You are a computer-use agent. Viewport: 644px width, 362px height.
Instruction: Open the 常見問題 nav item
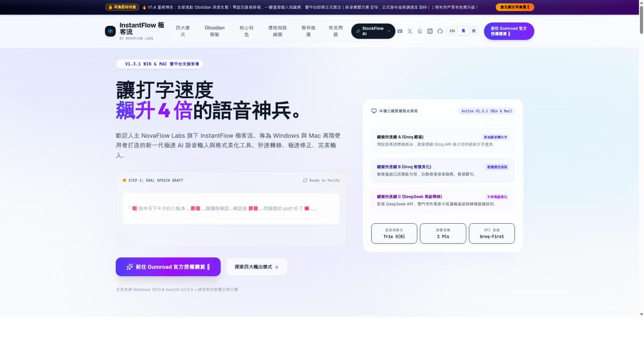(x=335, y=31)
